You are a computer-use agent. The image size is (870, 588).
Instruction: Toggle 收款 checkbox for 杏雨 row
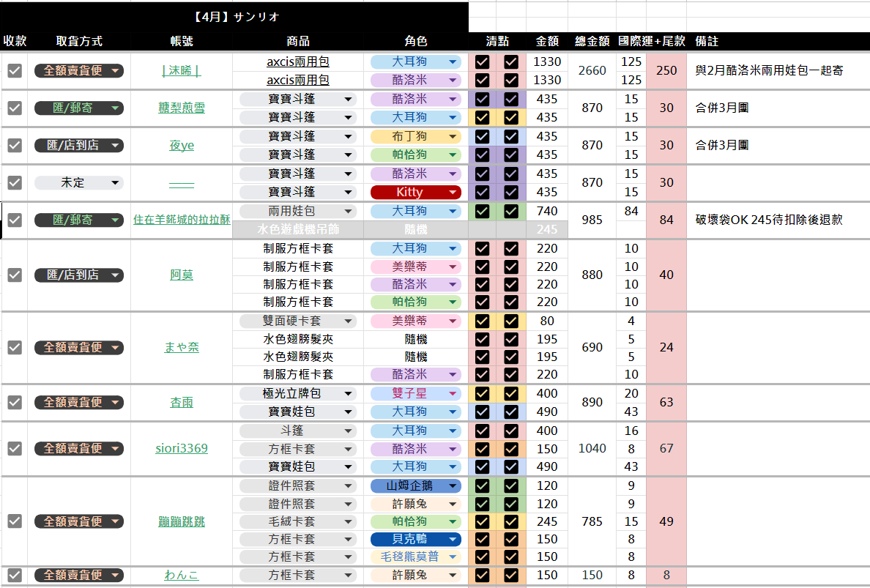point(15,402)
